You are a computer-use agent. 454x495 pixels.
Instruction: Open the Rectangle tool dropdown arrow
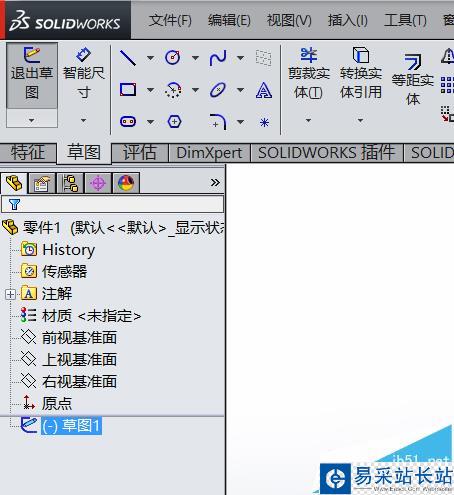point(151,90)
